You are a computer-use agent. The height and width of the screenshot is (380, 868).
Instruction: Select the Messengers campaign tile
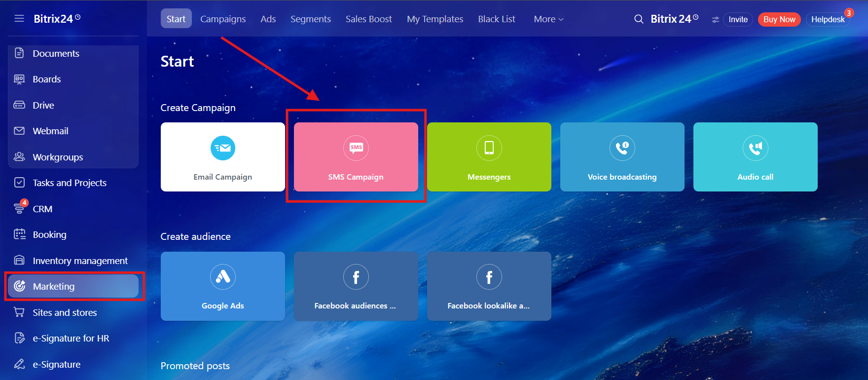tap(489, 157)
